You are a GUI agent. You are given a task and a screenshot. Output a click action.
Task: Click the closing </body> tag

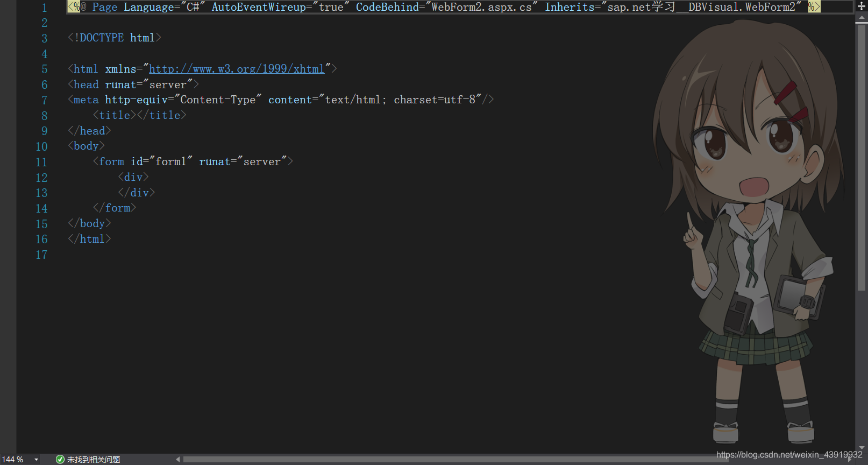(x=89, y=223)
